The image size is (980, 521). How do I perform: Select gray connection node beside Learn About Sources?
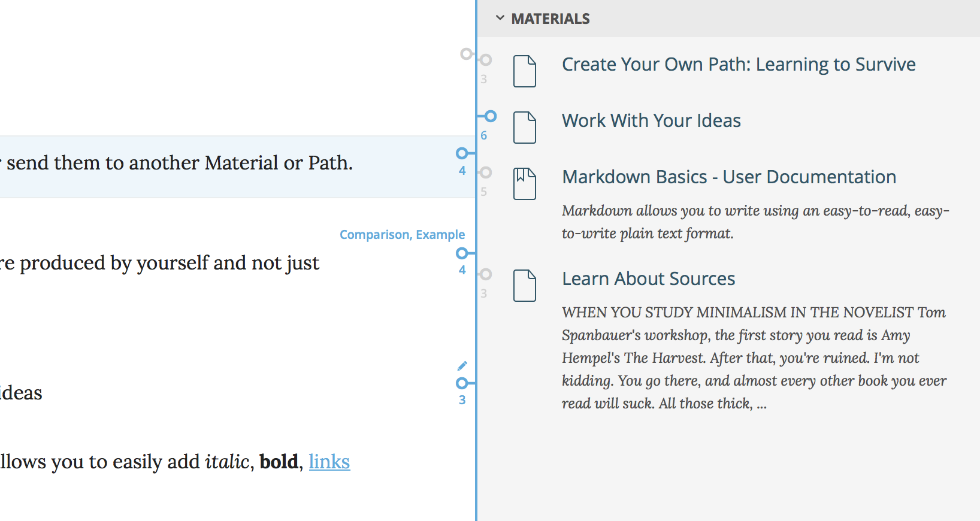[x=486, y=274]
